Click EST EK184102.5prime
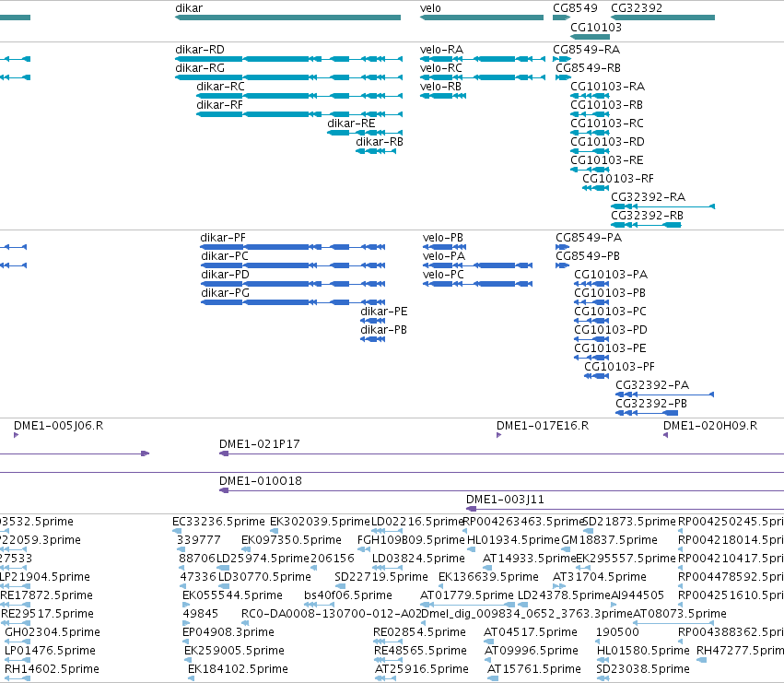The image size is (784, 683). coord(238,669)
